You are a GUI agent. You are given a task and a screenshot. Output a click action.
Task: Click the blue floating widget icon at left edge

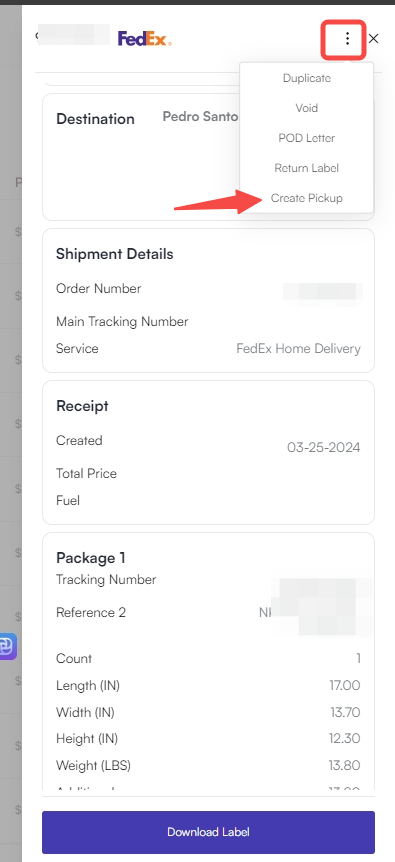click(x=8, y=646)
